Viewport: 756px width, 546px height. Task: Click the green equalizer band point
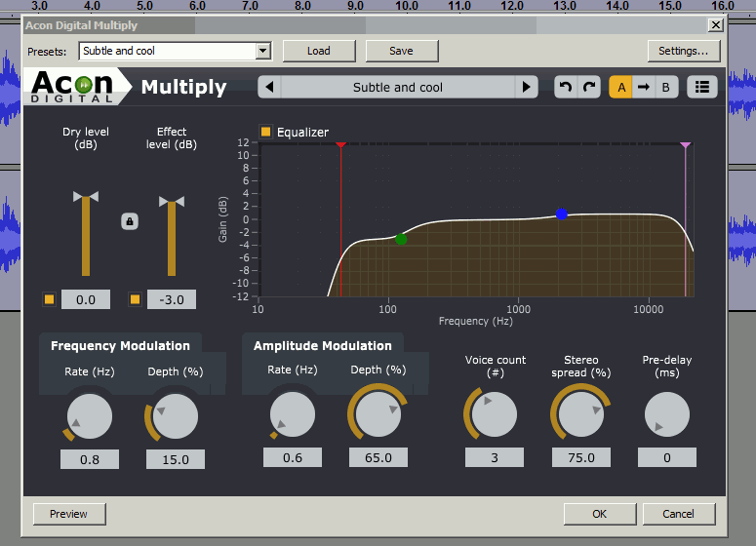click(401, 239)
